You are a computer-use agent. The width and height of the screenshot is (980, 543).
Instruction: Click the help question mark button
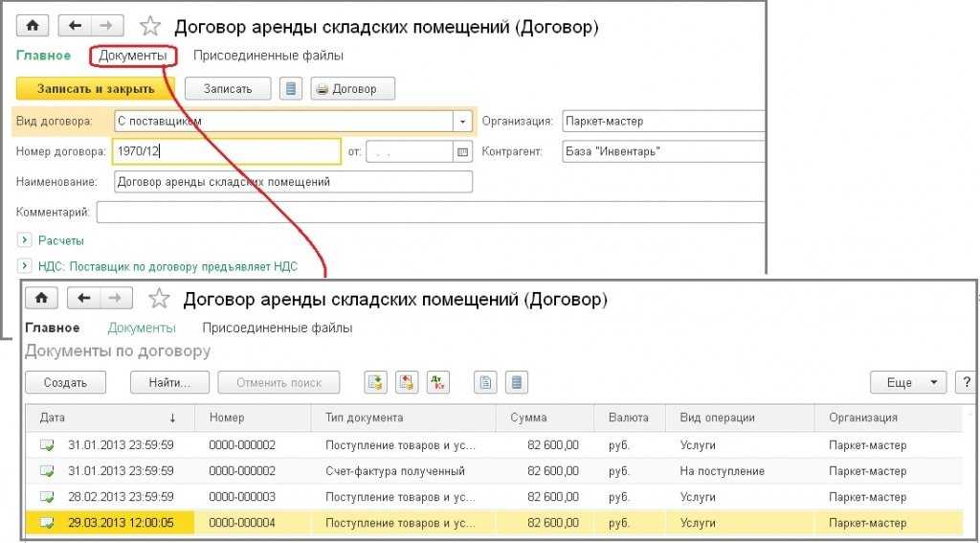[x=966, y=382]
